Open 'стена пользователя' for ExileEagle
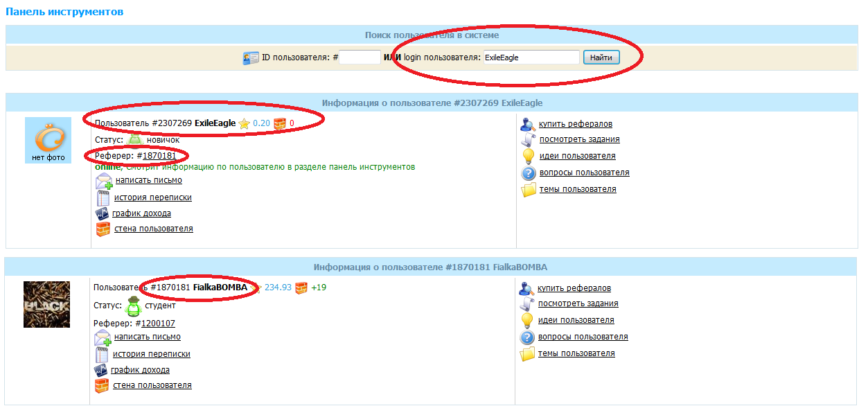 coord(154,229)
